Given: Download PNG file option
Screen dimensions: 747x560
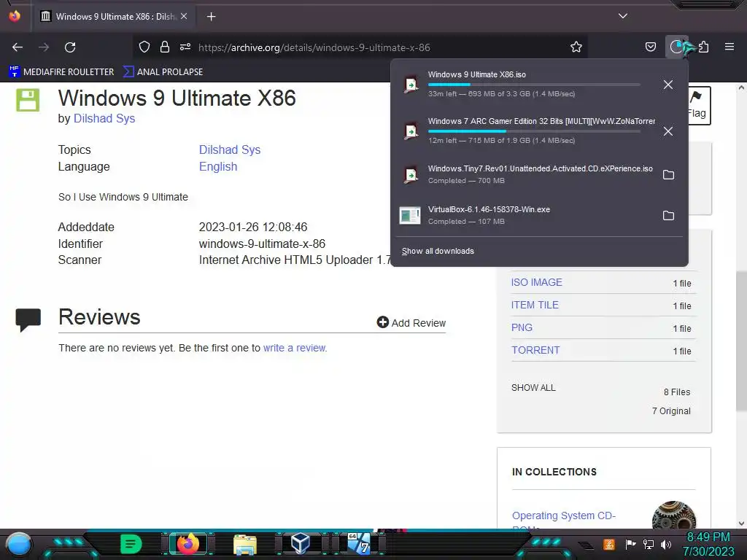Looking at the screenshot, I should [x=522, y=327].
